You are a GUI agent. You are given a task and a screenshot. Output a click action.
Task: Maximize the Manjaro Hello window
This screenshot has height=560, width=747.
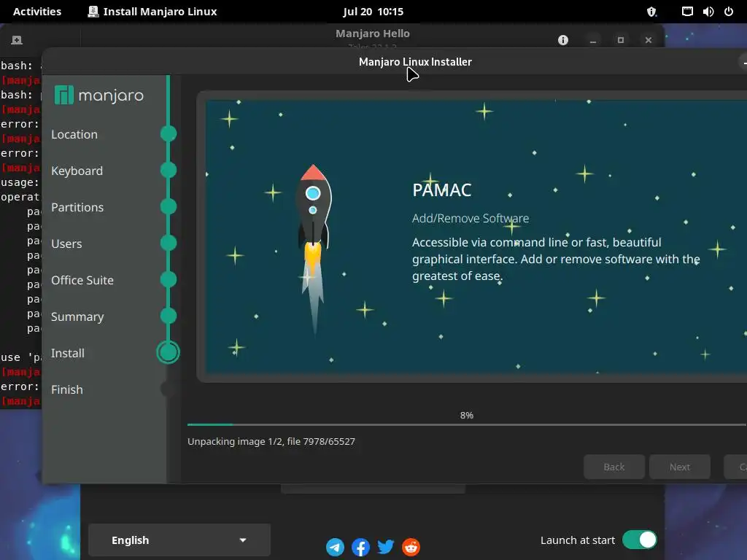[x=620, y=40]
